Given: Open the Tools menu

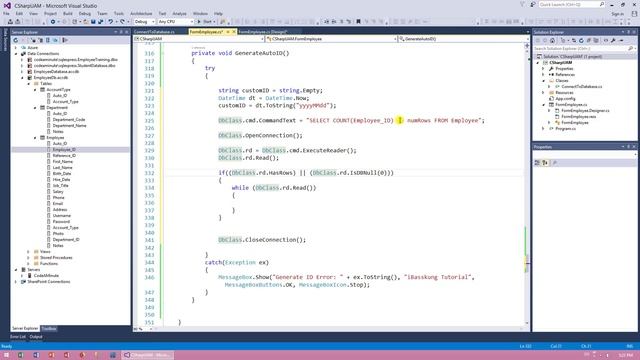Looking at the screenshot, I should [119, 13].
